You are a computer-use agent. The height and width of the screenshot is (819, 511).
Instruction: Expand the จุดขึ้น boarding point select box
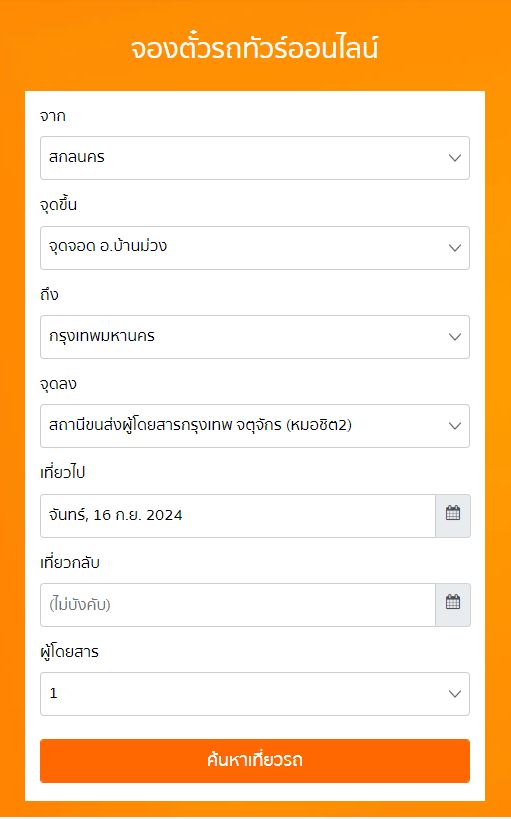pos(255,248)
